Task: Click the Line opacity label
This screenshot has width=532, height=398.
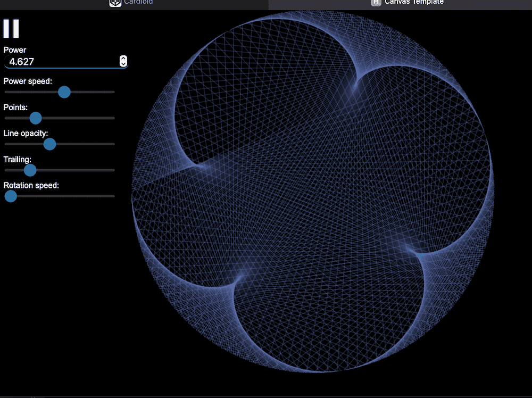Action: [26, 133]
